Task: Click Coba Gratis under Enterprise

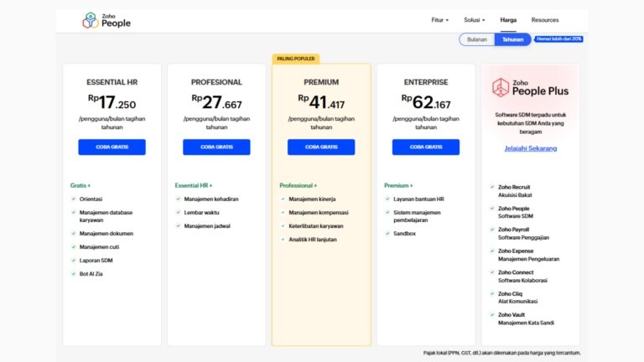Action: point(425,147)
